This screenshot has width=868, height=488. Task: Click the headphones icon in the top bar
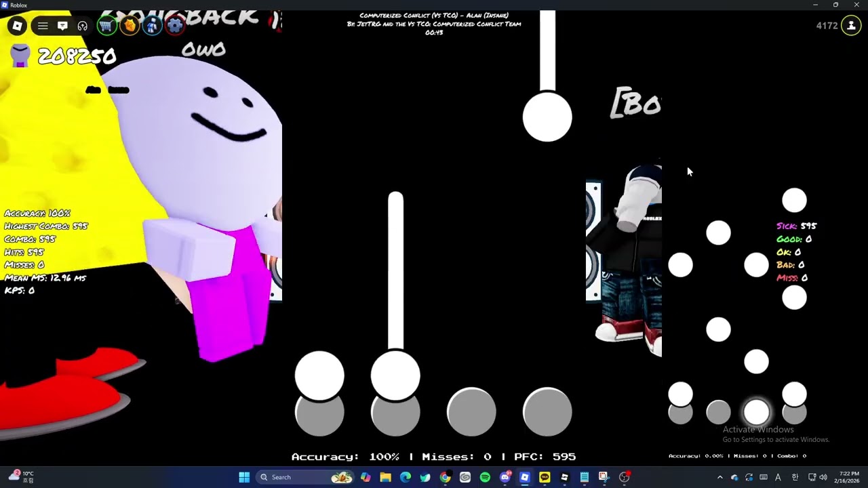click(x=83, y=26)
